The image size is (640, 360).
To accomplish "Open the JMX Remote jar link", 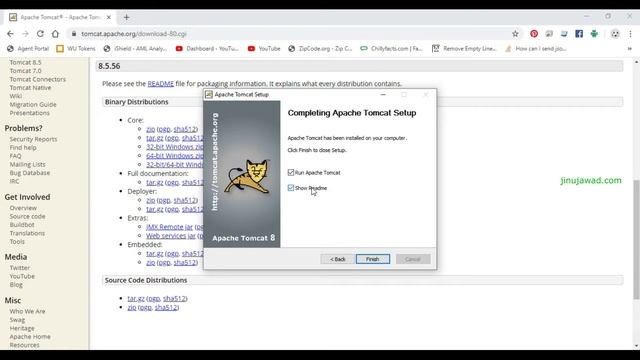I will (169, 227).
